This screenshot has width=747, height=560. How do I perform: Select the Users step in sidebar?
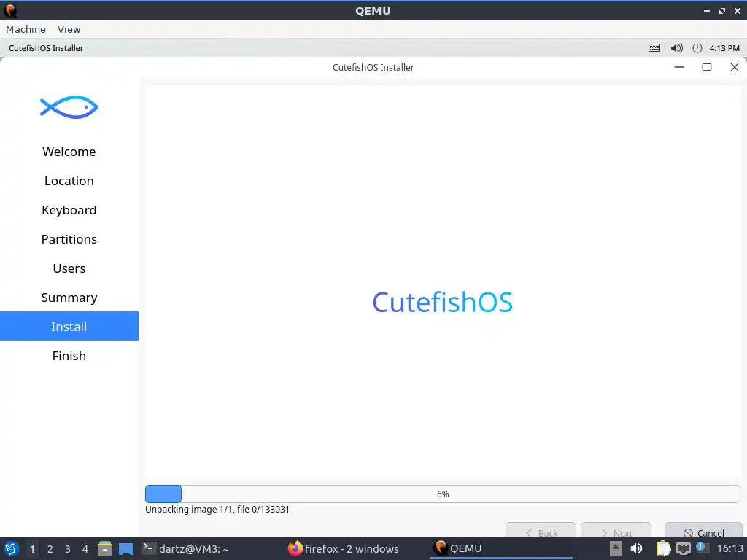69,268
